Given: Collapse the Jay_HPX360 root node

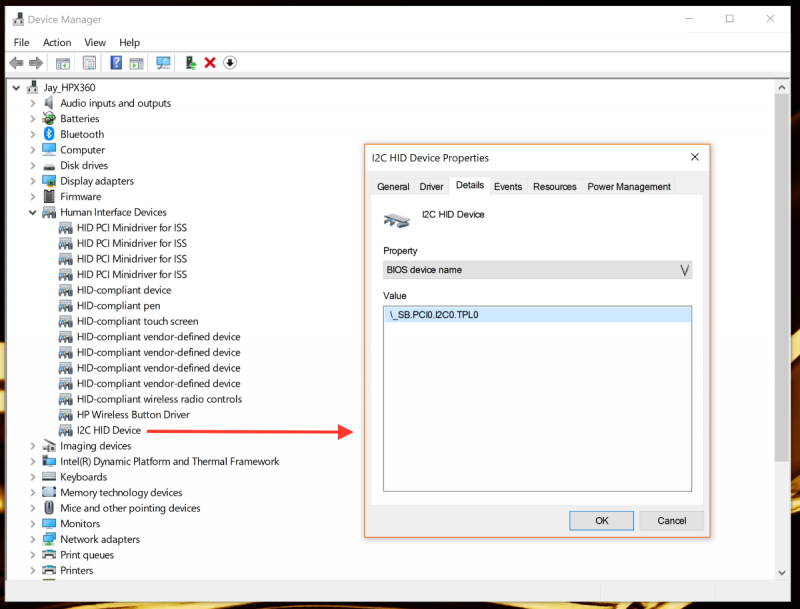Looking at the screenshot, I should 16,88.
